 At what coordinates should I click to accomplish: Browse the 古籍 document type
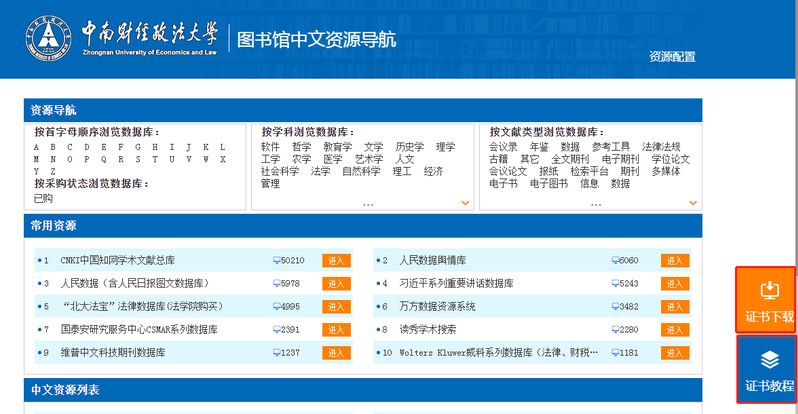point(498,159)
